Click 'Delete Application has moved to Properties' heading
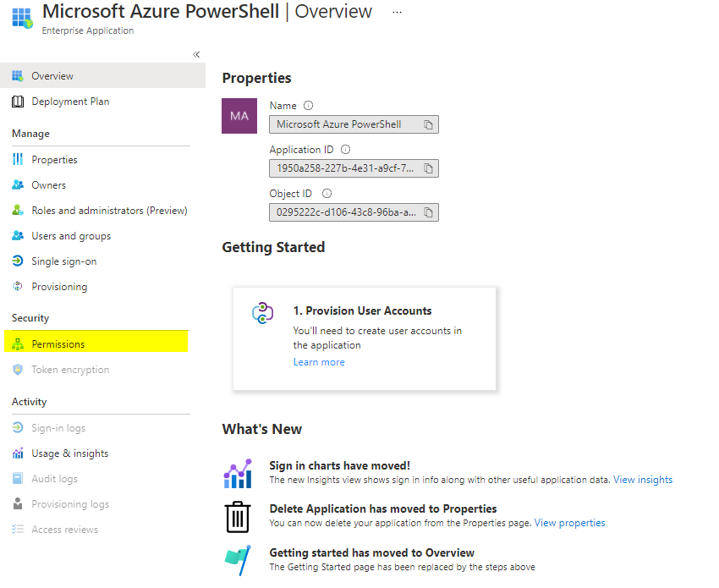 coord(383,508)
